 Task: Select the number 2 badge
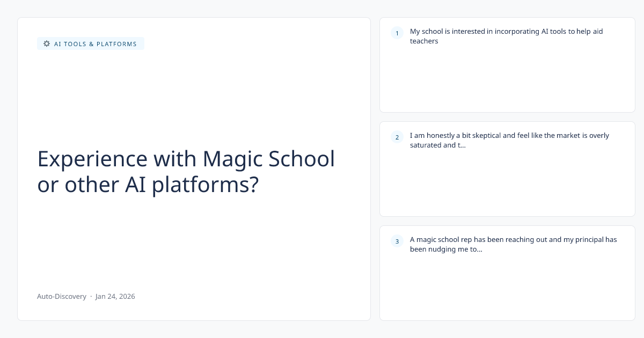397,137
